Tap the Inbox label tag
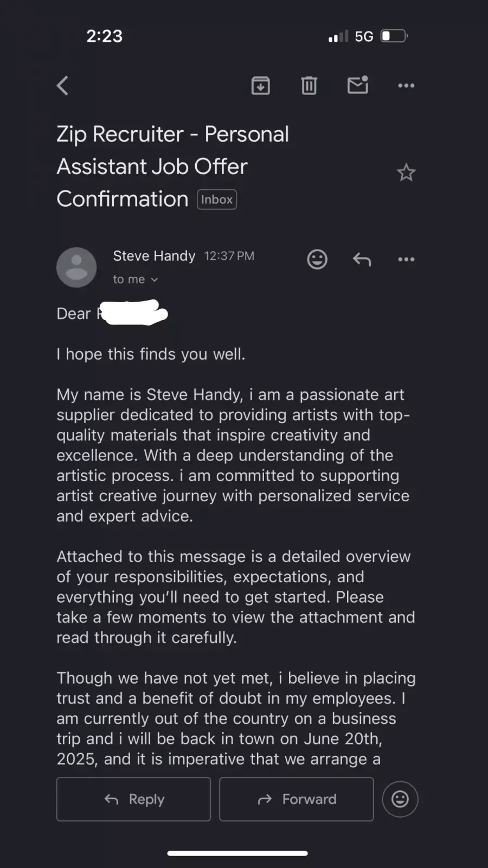The image size is (488, 868). tap(217, 200)
